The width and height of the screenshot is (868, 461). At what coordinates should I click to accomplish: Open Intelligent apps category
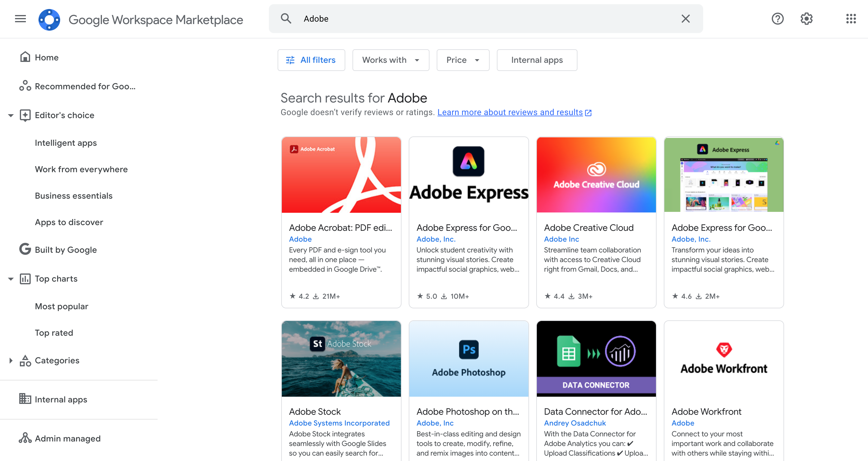click(66, 143)
